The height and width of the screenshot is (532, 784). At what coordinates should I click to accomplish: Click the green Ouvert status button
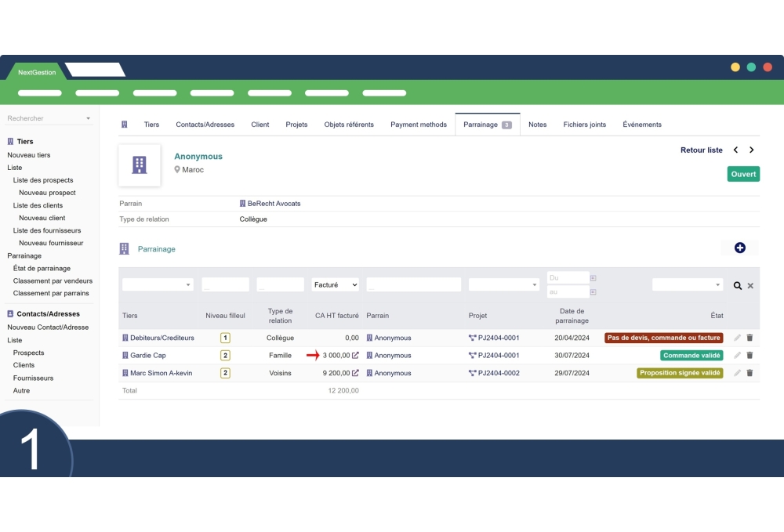[x=743, y=175]
